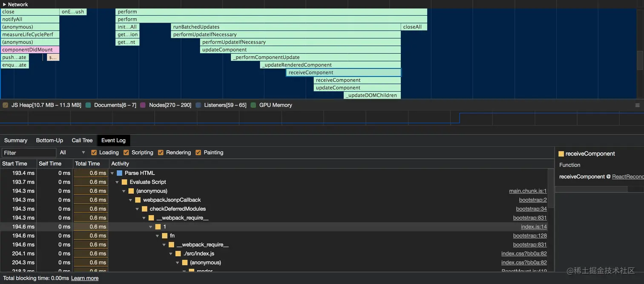This screenshot has width=644, height=284.
Task: Switch to the Bottom-Up tab
Action: [x=49, y=141]
